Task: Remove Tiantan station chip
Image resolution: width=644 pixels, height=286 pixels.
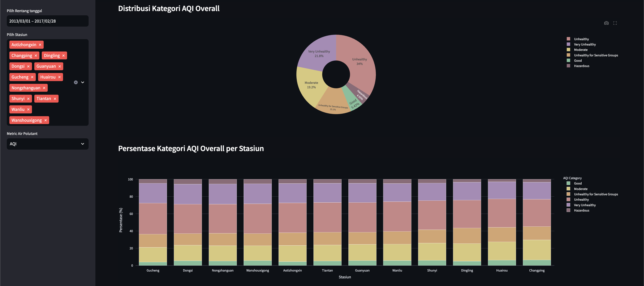Action: pos(55,99)
